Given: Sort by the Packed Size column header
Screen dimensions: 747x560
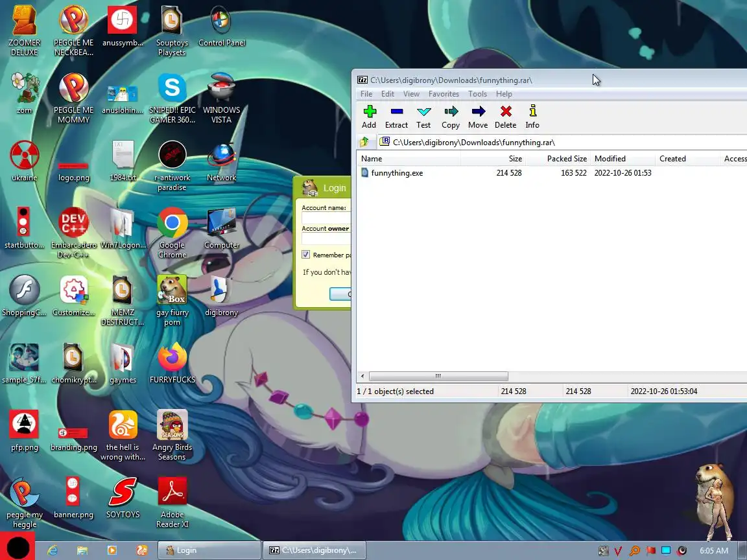Looking at the screenshot, I should pyautogui.click(x=558, y=159).
